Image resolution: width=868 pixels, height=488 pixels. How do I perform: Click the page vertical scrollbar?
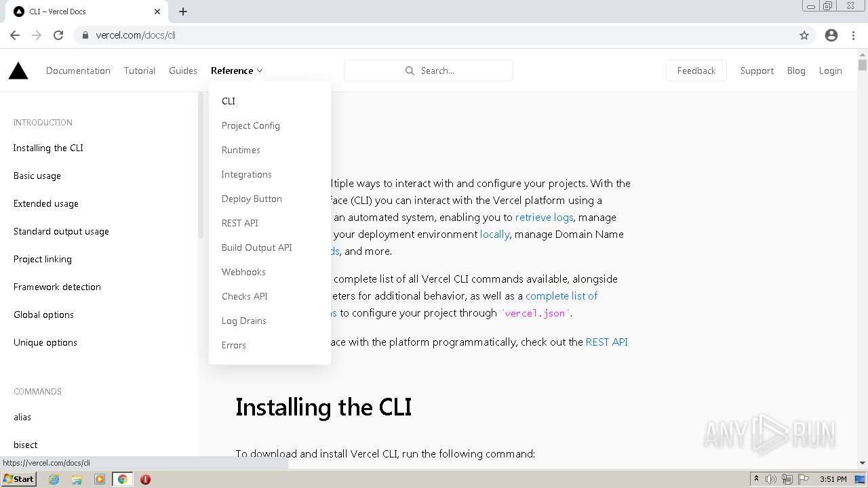click(x=863, y=65)
